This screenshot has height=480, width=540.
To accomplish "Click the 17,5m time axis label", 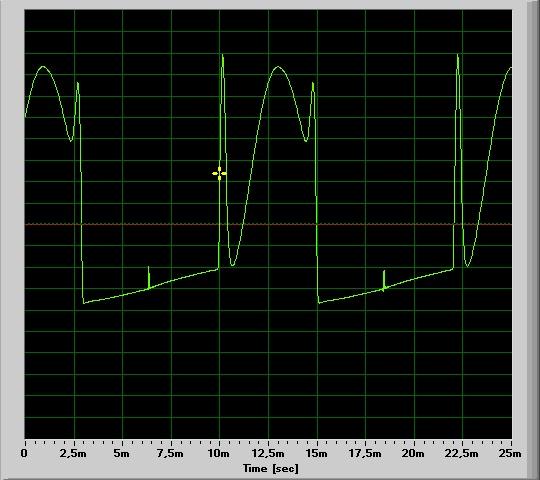I will tap(365, 453).
